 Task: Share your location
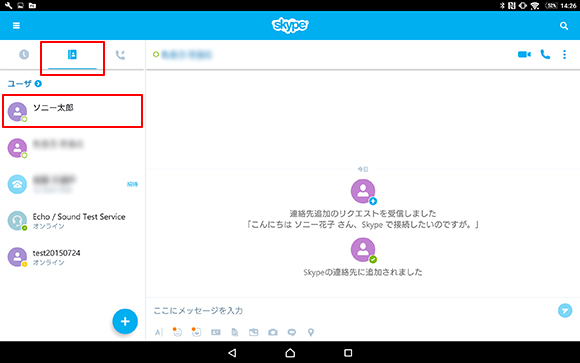[311, 332]
